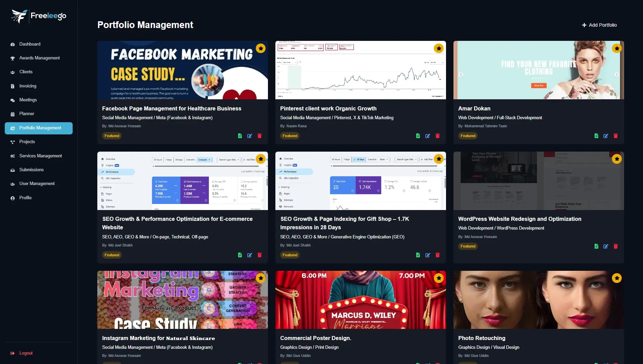Image resolution: width=643 pixels, height=364 pixels.
Task: Delete the Amar Dokan portfolio
Action: 616,136
